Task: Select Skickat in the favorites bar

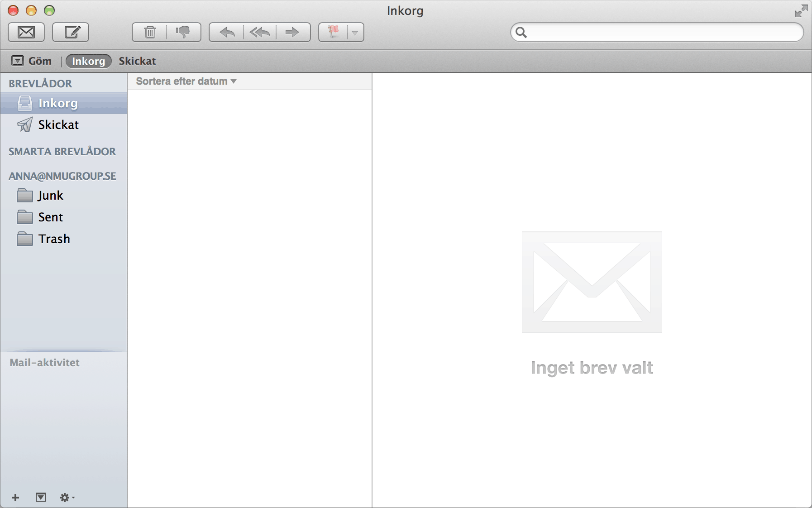Action: click(137, 61)
